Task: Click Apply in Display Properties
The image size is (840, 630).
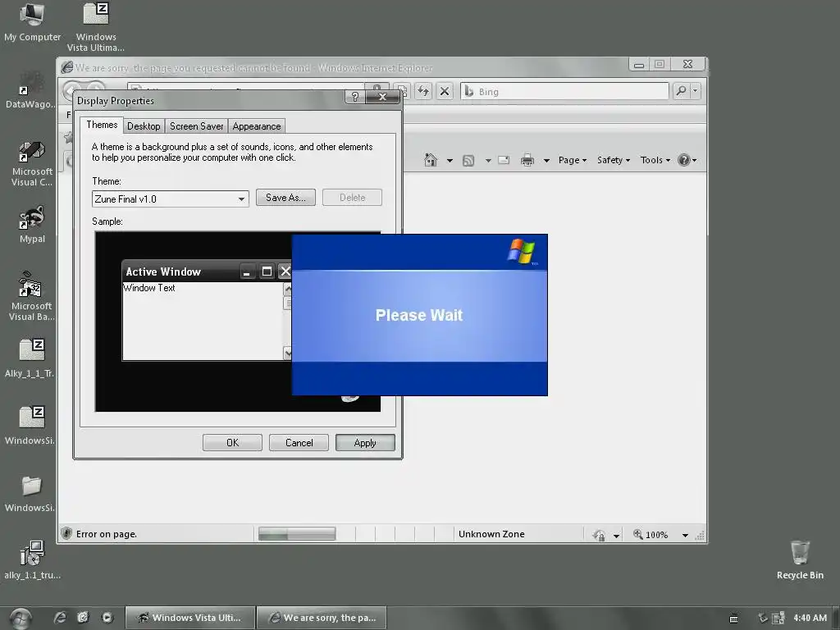Action: (365, 442)
